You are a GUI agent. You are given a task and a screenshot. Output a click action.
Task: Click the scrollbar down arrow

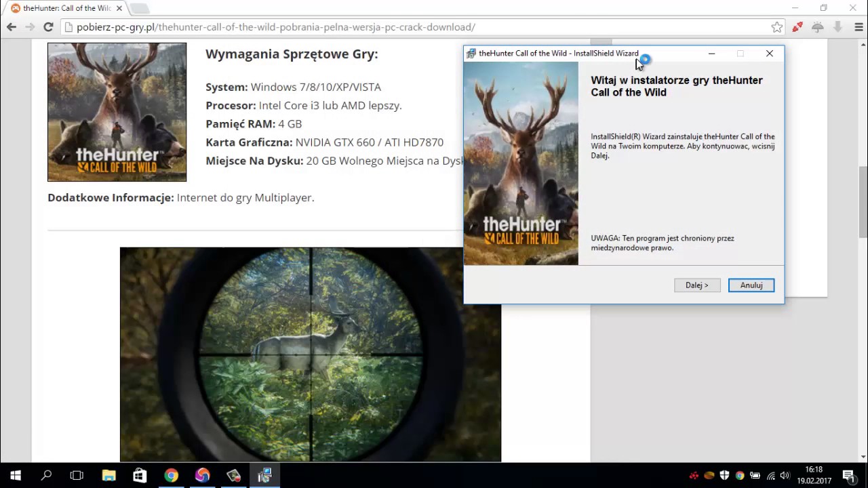pos(863,457)
